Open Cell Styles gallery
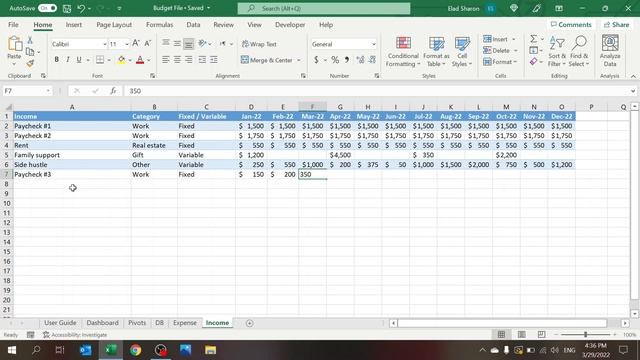Screen dimensions: 640x360 (x=462, y=52)
